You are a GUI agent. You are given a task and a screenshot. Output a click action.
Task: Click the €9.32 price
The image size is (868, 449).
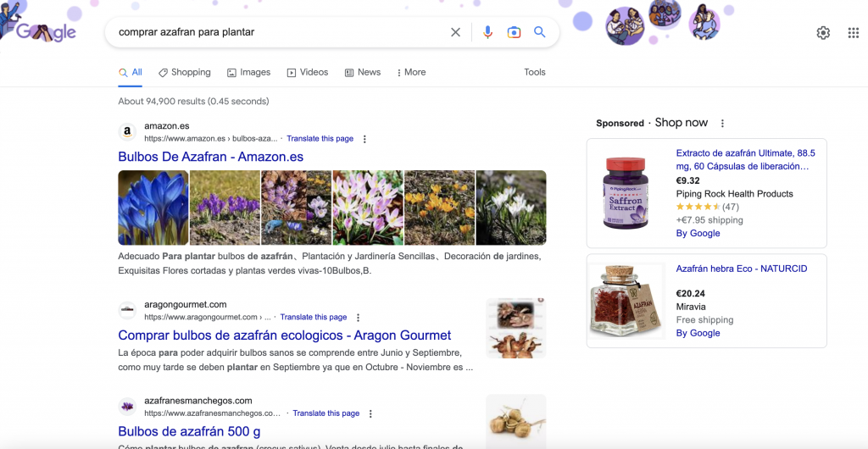point(688,180)
